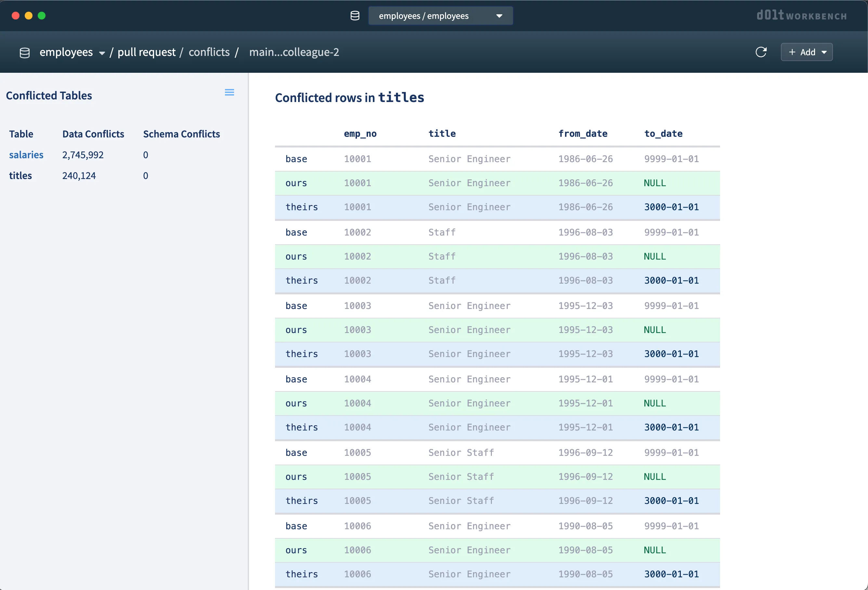The height and width of the screenshot is (590, 868).
Task: Collapse the Conflicted Tables sidebar via hamburger icon
Action: click(x=229, y=92)
